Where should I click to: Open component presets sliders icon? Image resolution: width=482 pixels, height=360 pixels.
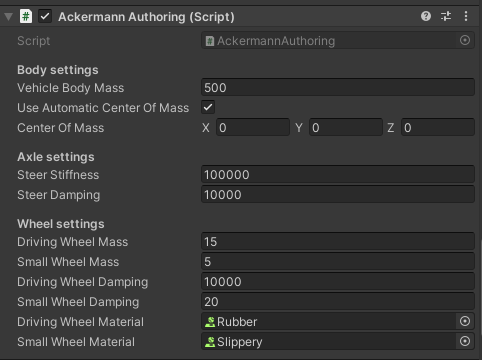tap(446, 16)
